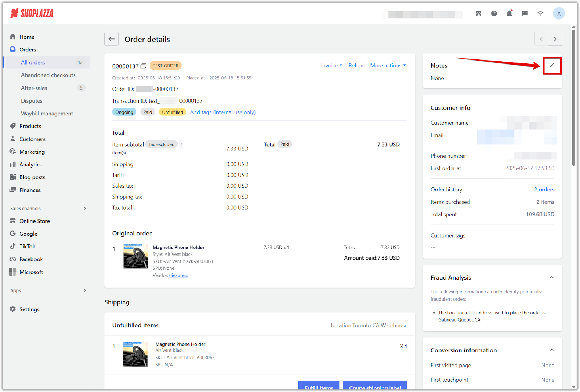Screen dimensions: 580x392
Task: Open the '2 orders' order history link
Action: point(544,190)
